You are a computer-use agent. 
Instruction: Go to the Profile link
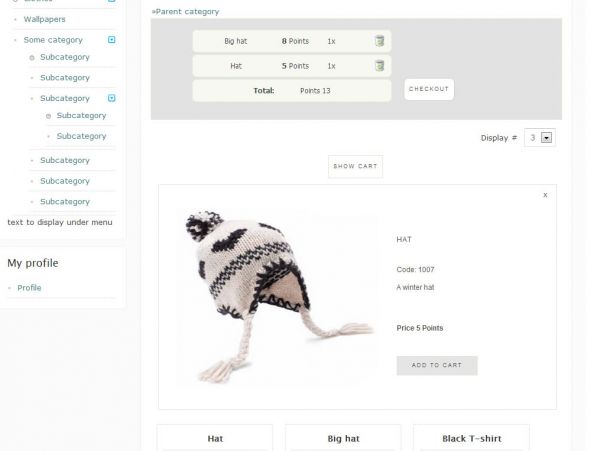click(x=29, y=288)
